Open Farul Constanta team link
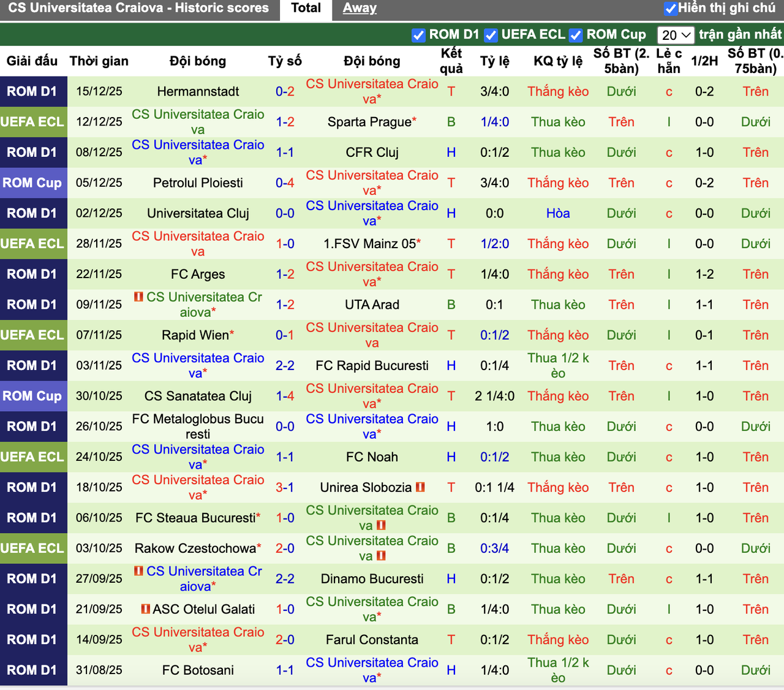Viewport: 784px width, 690px height. point(372,640)
